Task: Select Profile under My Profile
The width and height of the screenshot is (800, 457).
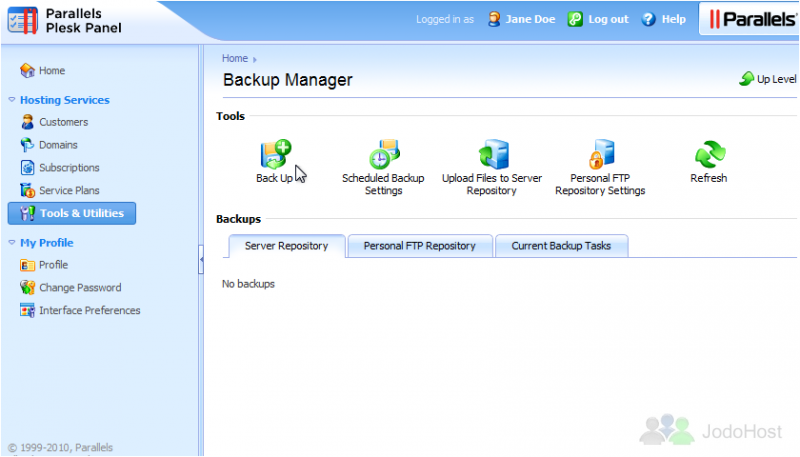Action: tap(54, 265)
